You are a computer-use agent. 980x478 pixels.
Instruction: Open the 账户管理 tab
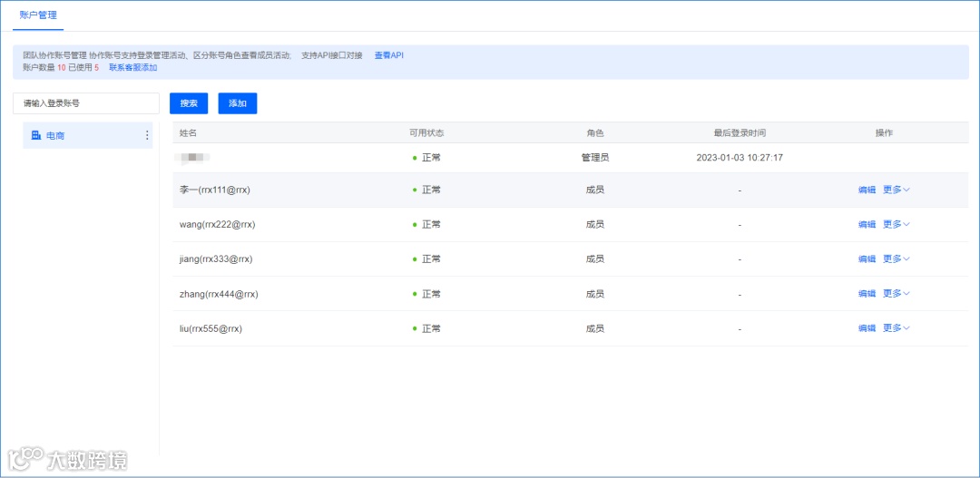[x=38, y=15]
